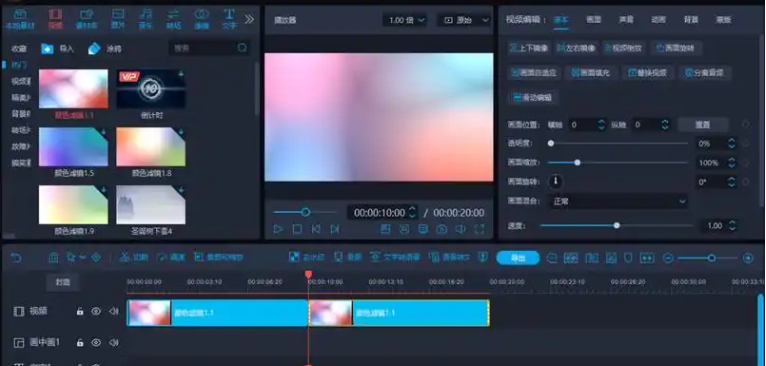The image size is (766, 366).
Task: Play the preview video
Action: pos(278,229)
